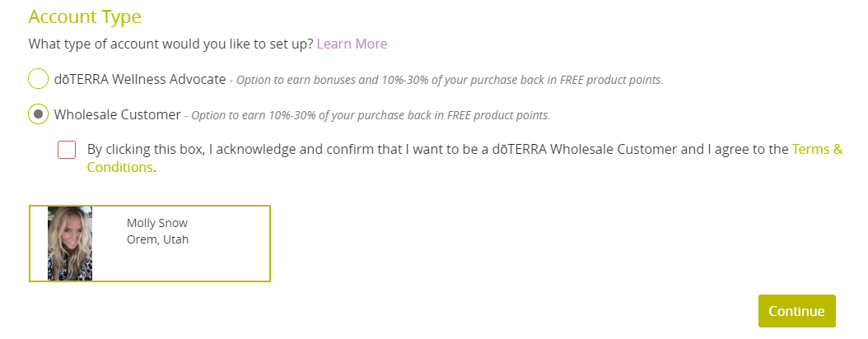Image resolution: width=868 pixels, height=339 pixels.
Task: Open the Learn More link
Action: 352,44
